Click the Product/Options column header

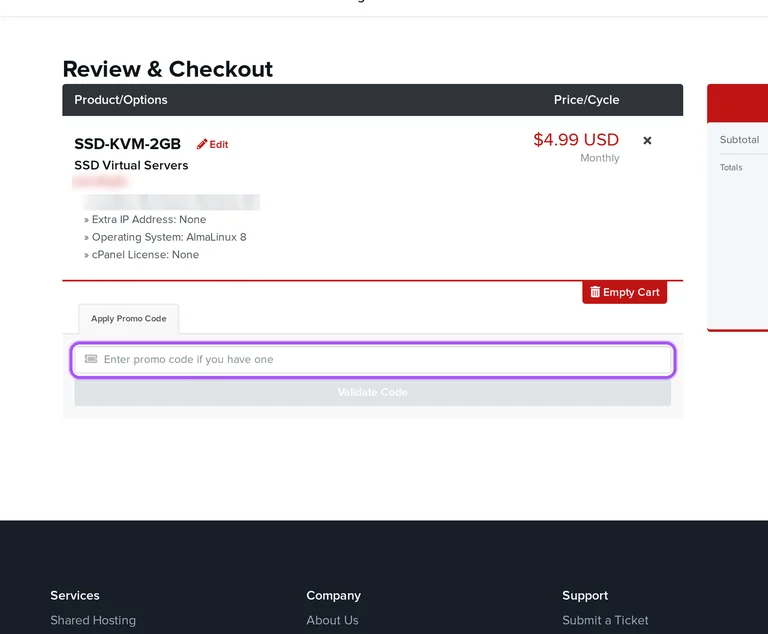click(x=121, y=100)
